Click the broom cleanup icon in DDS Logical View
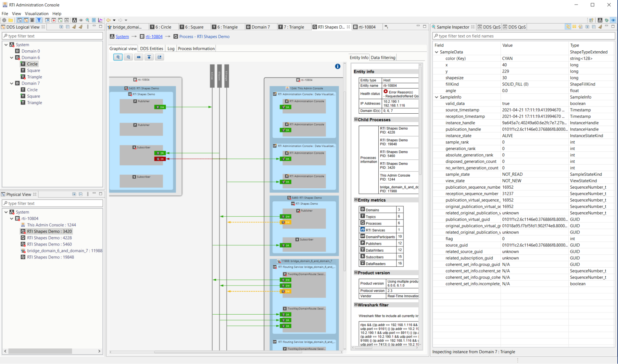618x364 pixels. 74,27
